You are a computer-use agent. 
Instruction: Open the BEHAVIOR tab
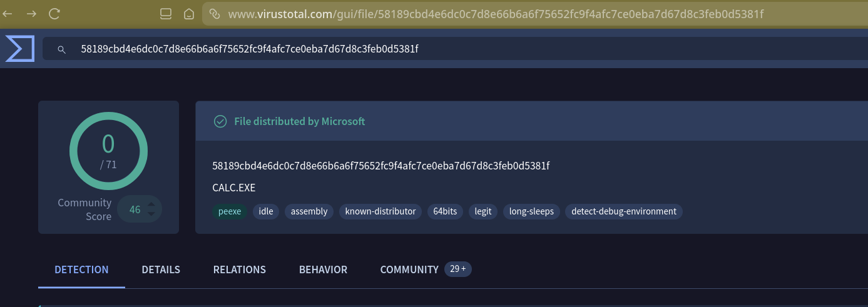pos(323,269)
